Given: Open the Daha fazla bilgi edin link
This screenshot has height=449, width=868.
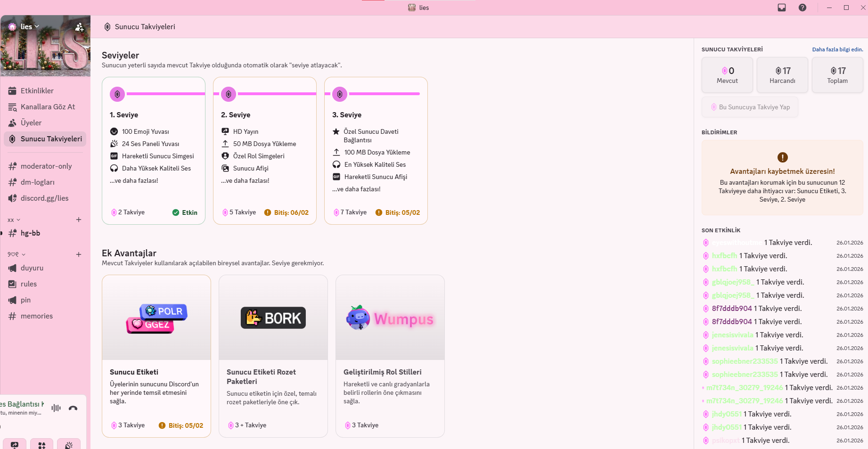Looking at the screenshot, I should click(838, 49).
